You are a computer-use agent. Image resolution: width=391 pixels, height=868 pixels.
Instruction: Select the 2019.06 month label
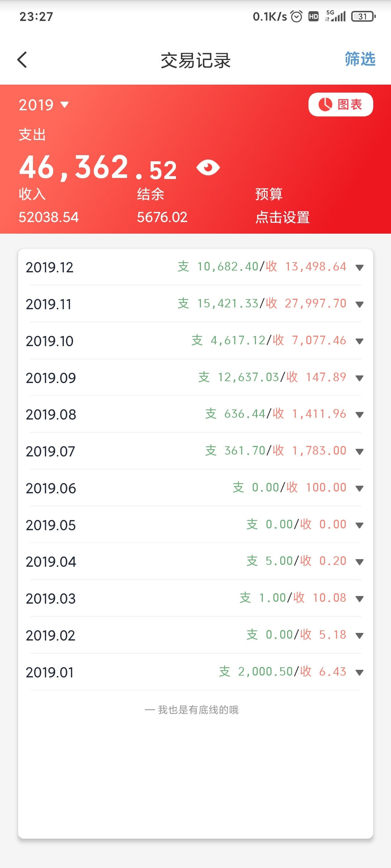[x=51, y=489]
